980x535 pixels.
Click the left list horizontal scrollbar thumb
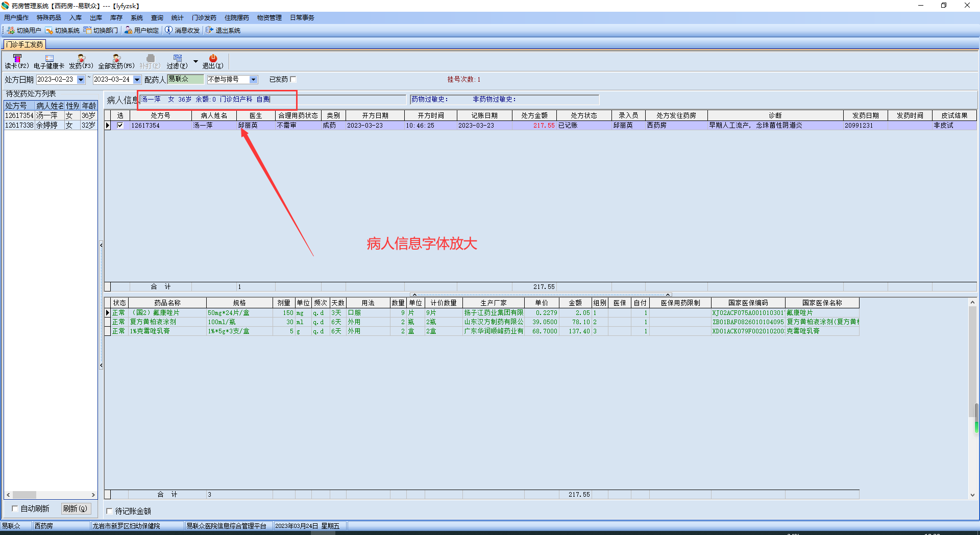pyautogui.click(x=24, y=495)
